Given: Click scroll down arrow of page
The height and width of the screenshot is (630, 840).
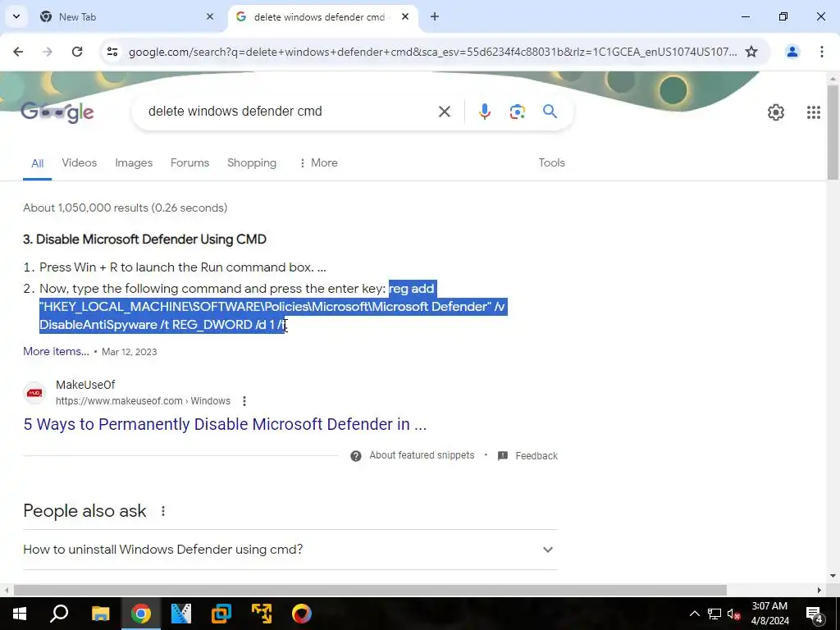Looking at the screenshot, I should (x=833, y=576).
